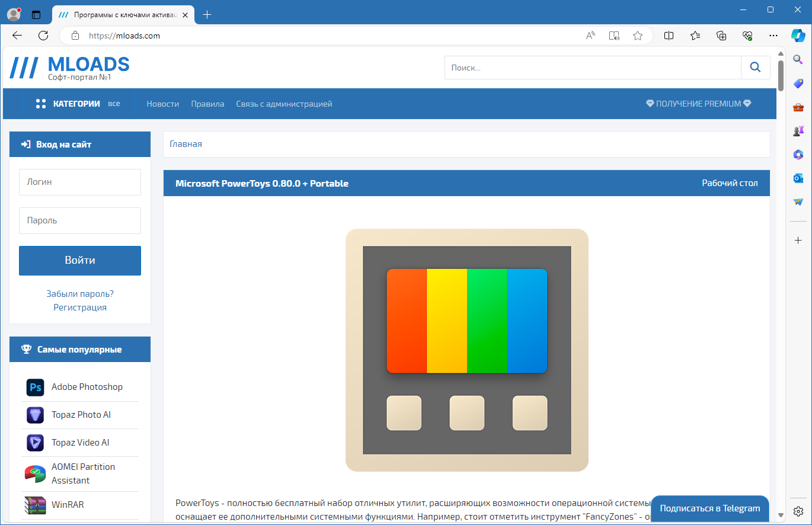Close the current mloads tab
The image size is (812, 525).
pos(185,15)
